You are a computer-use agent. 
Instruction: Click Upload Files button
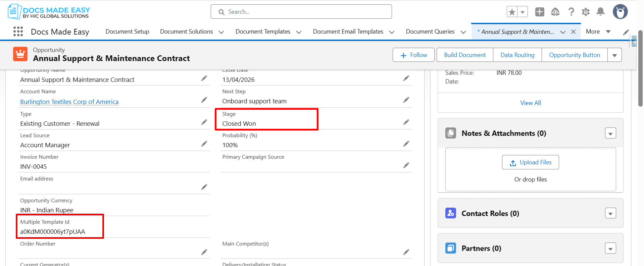coord(531,162)
